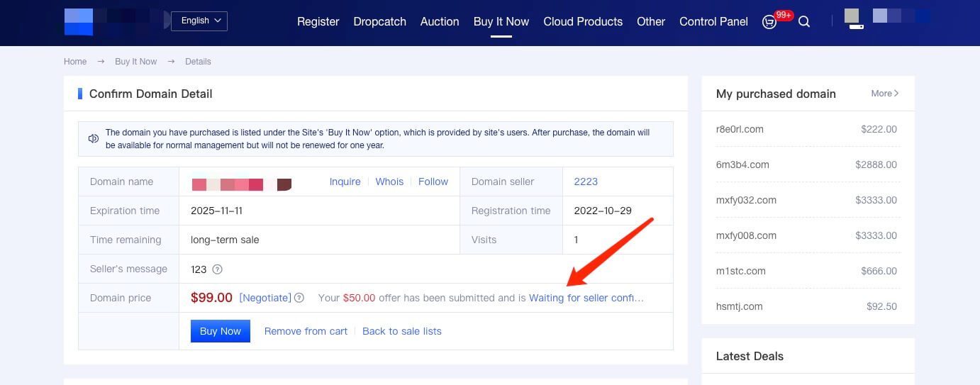This screenshot has height=385, width=980.
Task: Open the Dropcatch menu
Action: point(379,22)
